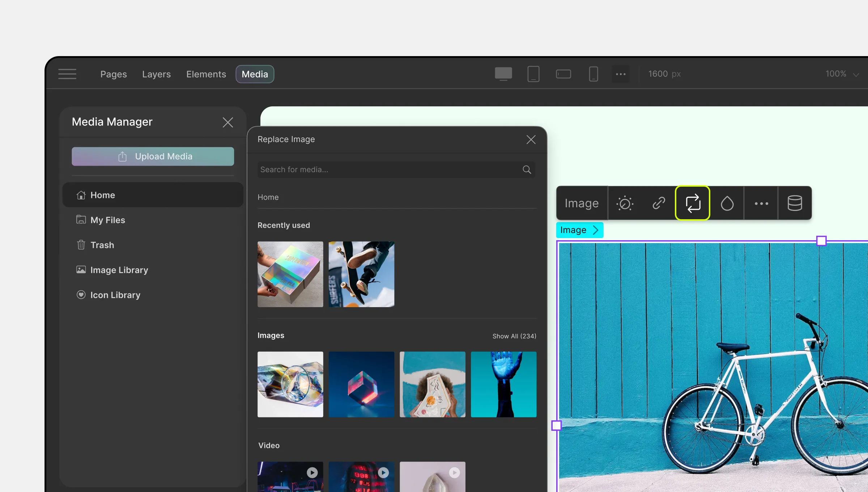Expand the Image label breadcrumb
Screen dimensions: 868x492
(596, 230)
